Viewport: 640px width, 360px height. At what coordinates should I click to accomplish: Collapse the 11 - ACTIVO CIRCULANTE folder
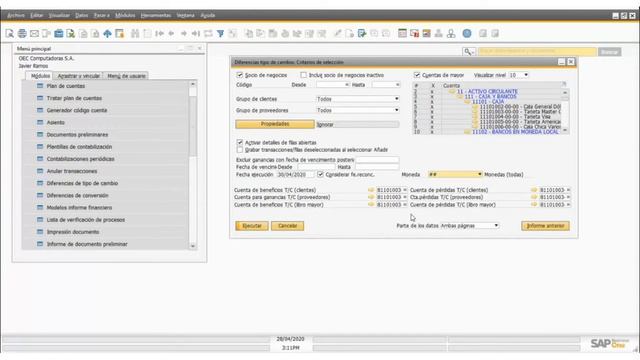click(452, 91)
